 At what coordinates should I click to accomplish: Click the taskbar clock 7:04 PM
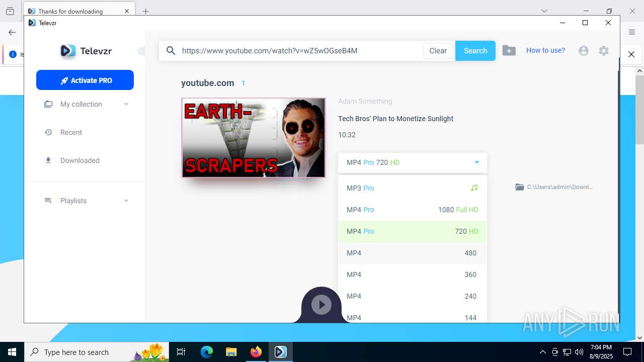click(x=601, y=352)
